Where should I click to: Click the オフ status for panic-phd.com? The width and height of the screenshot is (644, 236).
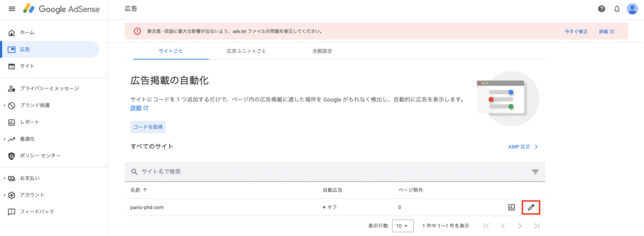(x=330, y=207)
